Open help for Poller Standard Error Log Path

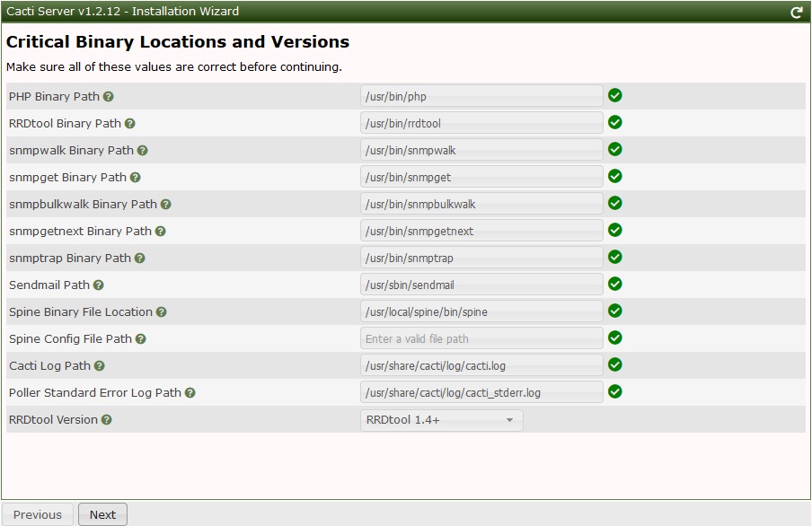pos(190,393)
